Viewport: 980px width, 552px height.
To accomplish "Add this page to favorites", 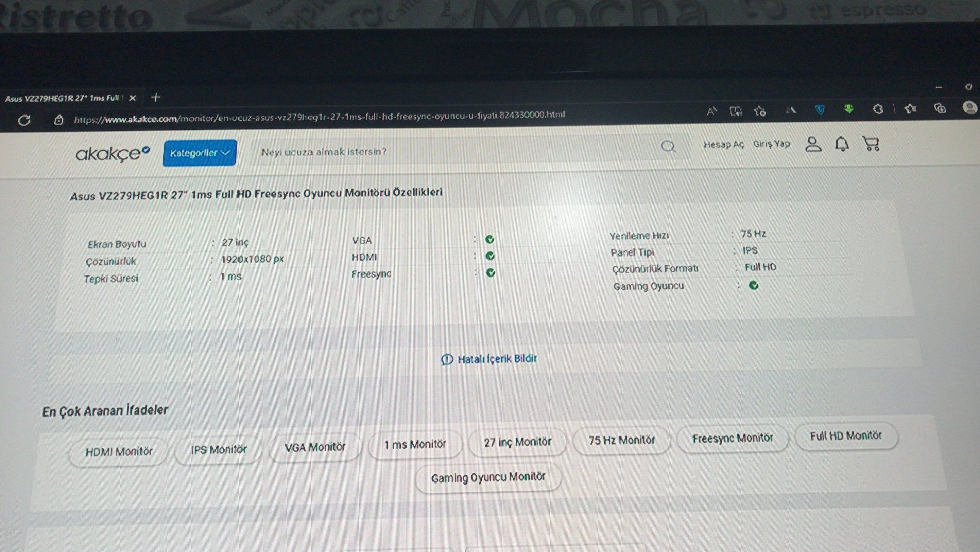I will (x=760, y=111).
